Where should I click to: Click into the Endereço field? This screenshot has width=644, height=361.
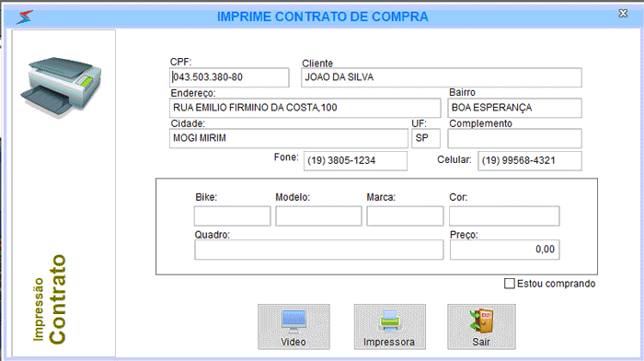(305, 108)
